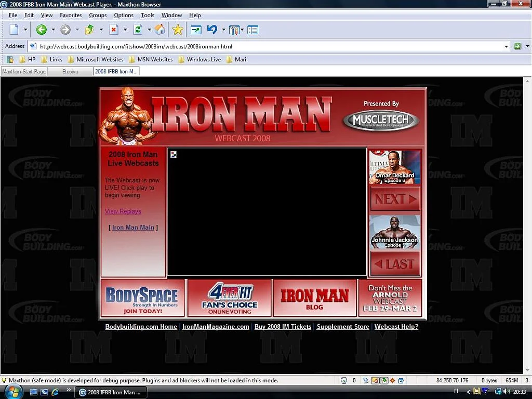The width and height of the screenshot is (532, 399).
Task: Toggle the orange sun icon in status bar
Action: [x=392, y=380]
